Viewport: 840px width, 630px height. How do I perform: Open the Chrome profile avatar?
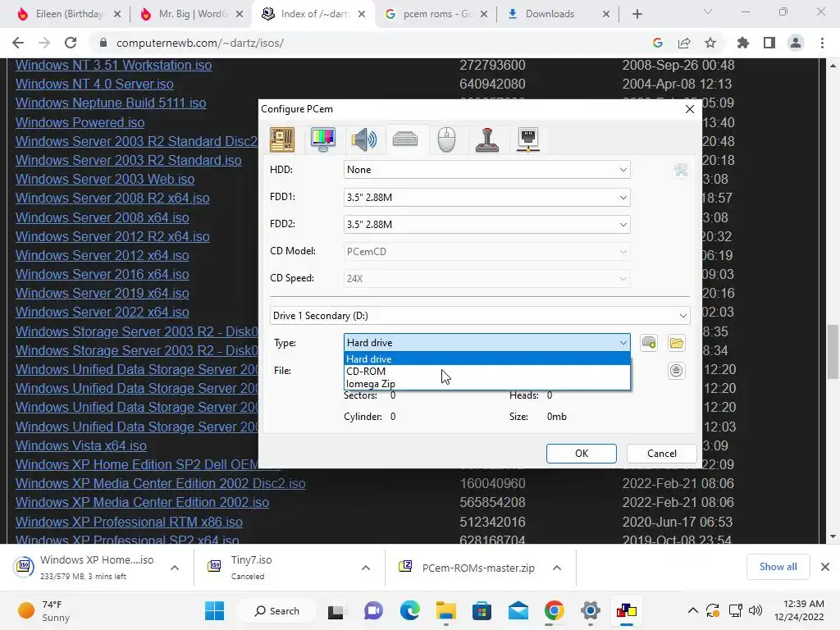796,43
